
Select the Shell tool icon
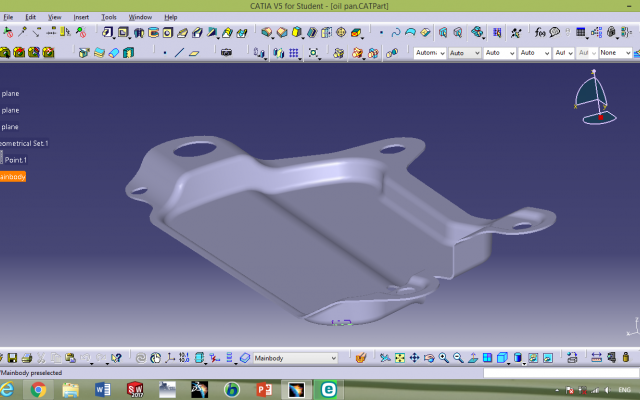(x=312, y=32)
